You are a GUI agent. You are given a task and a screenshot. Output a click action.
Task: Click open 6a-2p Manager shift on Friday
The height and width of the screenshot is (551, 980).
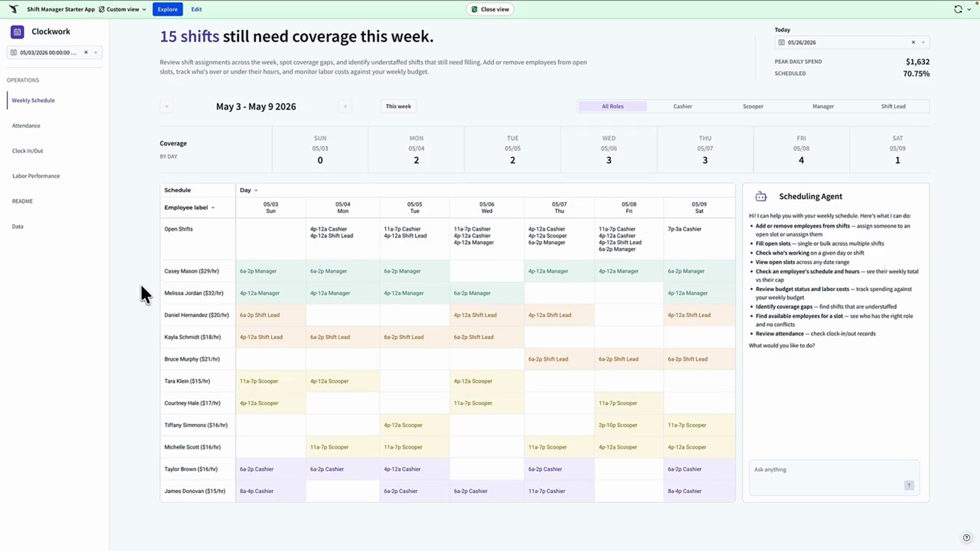point(617,249)
